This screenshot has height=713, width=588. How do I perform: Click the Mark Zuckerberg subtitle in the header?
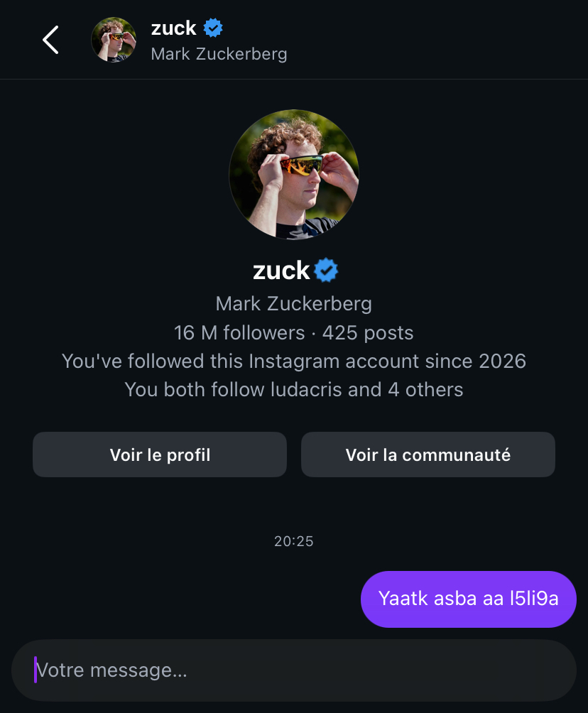(219, 54)
